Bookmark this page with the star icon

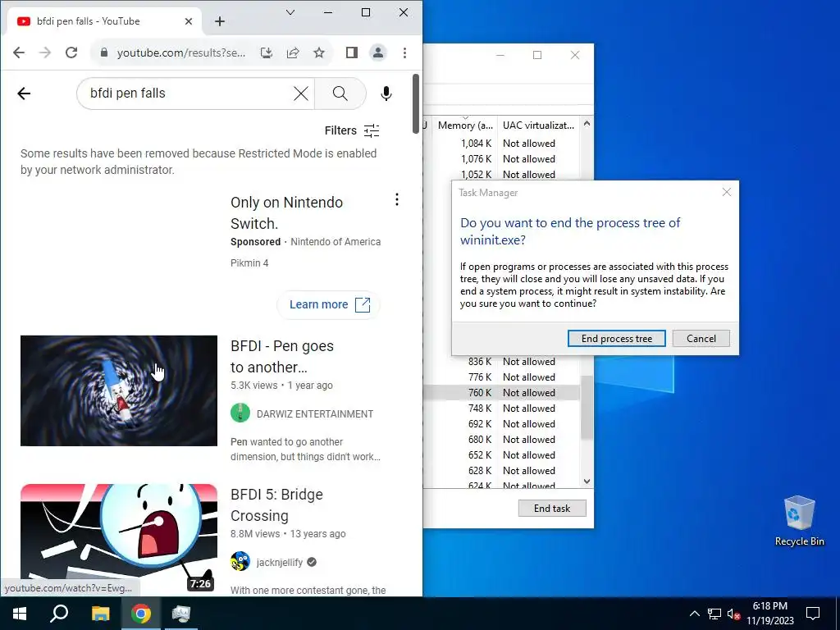tap(319, 52)
